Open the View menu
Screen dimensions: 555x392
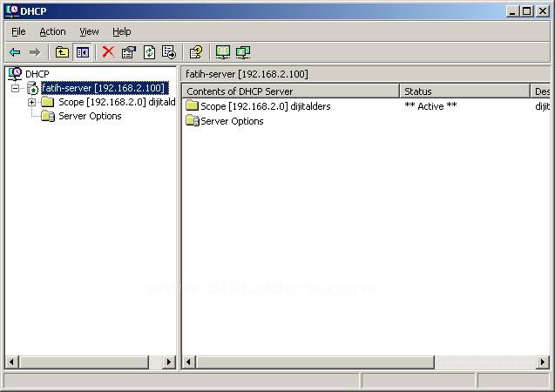[x=89, y=31]
